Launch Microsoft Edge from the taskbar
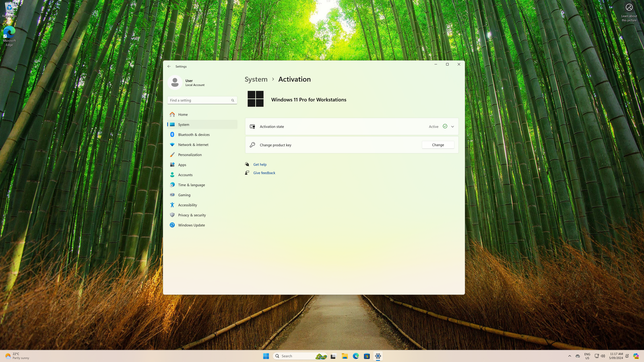 (x=356, y=356)
